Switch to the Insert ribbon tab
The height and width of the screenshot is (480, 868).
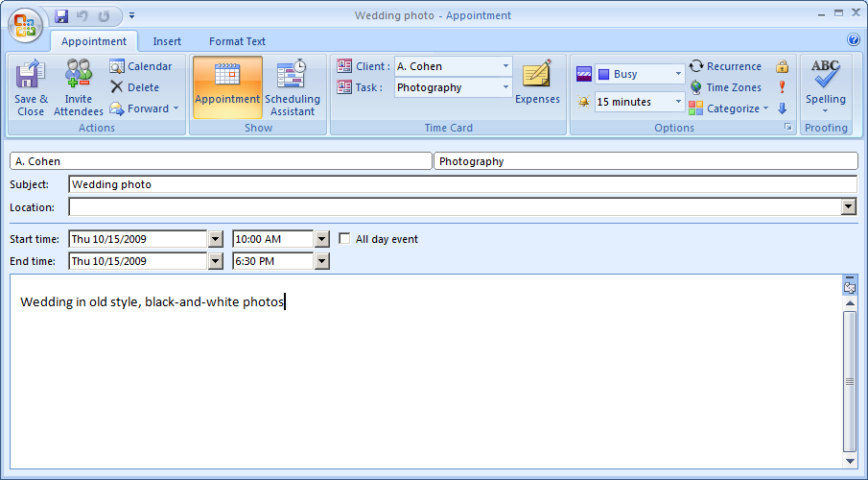pyautogui.click(x=167, y=41)
